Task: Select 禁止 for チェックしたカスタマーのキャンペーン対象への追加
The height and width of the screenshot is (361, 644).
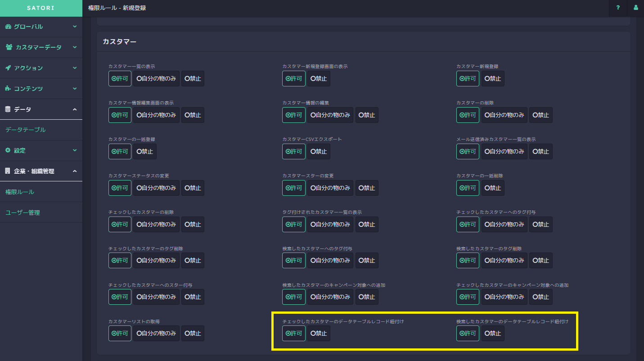Action: click(541, 297)
